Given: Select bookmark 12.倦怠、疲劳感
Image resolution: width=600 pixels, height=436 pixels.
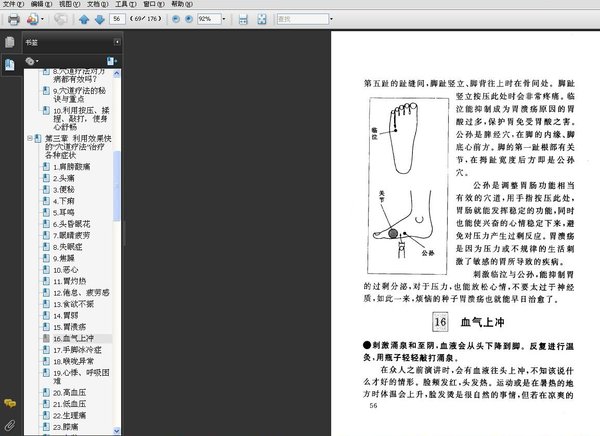Looking at the screenshot, I should [x=81, y=292].
